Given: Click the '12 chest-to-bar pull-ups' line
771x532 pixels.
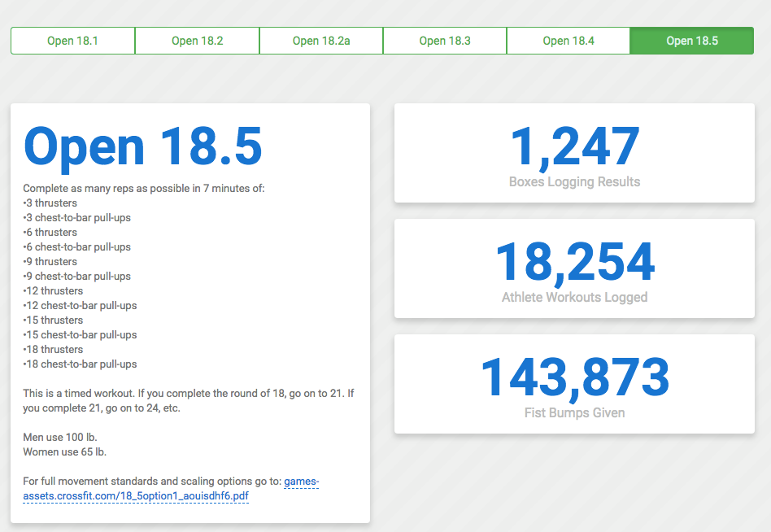Looking at the screenshot, I should click(80, 305).
